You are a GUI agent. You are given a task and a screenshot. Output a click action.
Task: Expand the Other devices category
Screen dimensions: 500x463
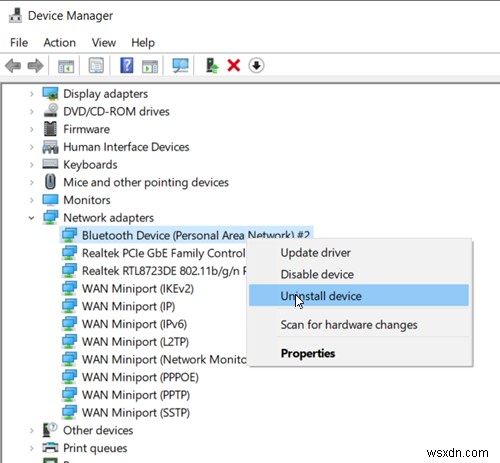tap(31, 430)
